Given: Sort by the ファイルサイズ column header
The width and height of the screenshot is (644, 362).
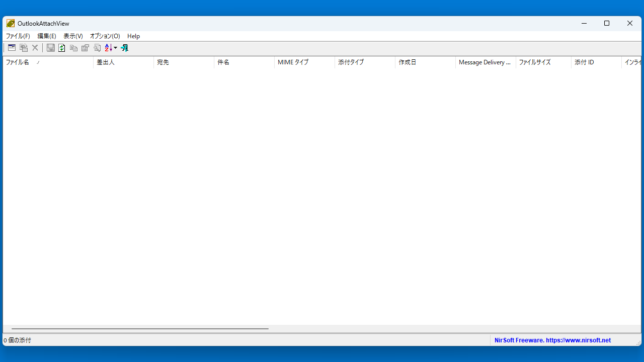Looking at the screenshot, I should [544, 62].
